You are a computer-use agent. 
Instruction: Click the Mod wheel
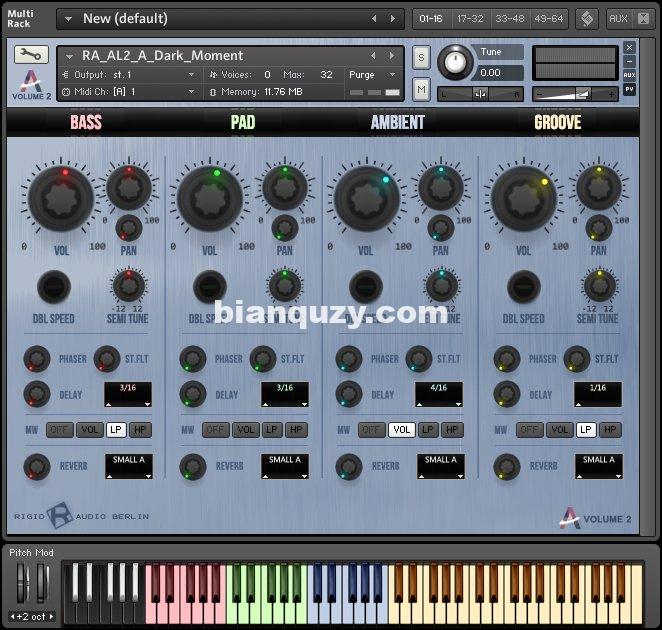point(42,584)
